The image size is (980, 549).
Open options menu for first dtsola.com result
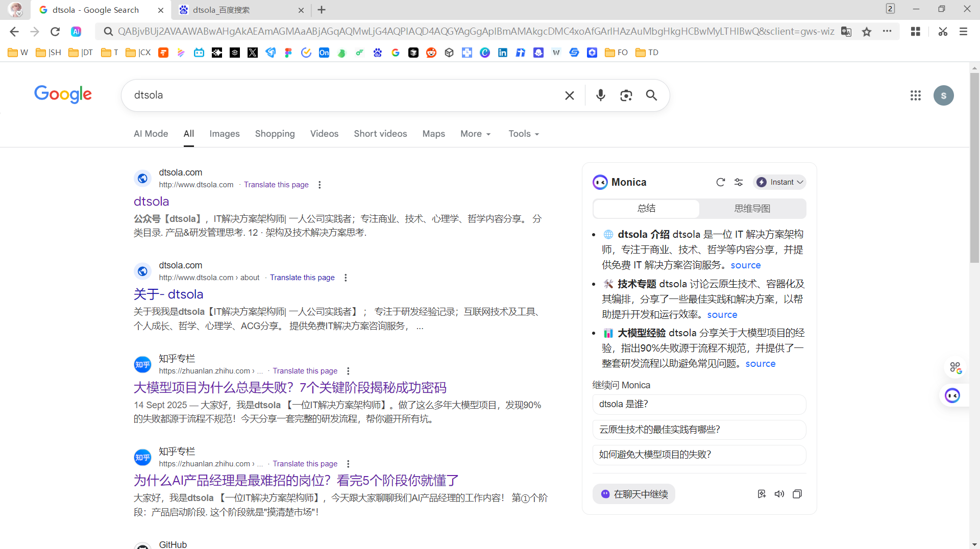pos(320,185)
